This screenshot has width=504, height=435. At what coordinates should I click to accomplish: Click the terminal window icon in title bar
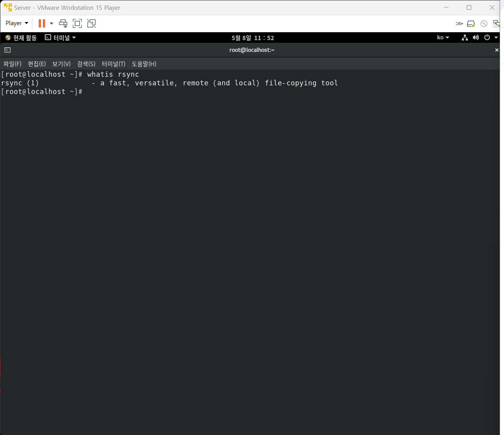[x=7, y=50]
